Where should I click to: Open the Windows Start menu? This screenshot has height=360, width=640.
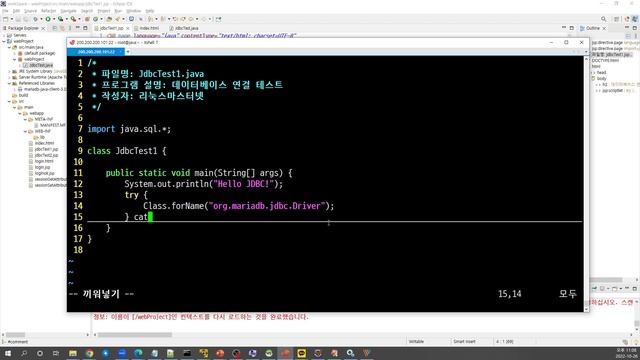click(x=7, y=353)
